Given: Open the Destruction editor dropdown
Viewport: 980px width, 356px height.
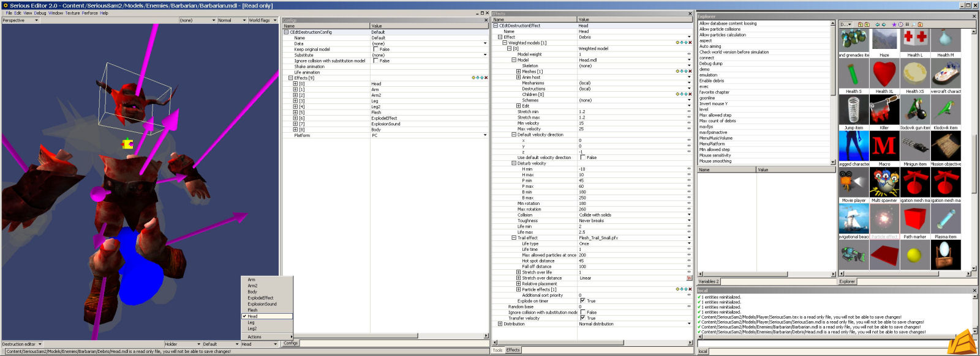Looking at the screenshot, I should [21, 344].
